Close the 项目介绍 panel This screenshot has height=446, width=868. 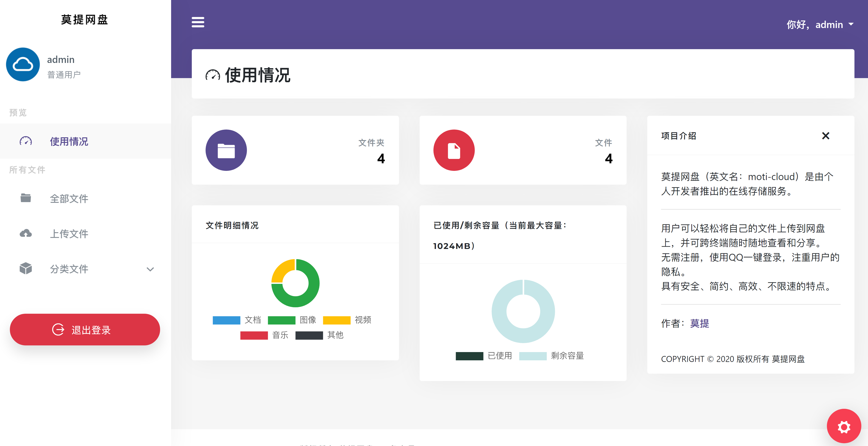(x=826, y=136)
